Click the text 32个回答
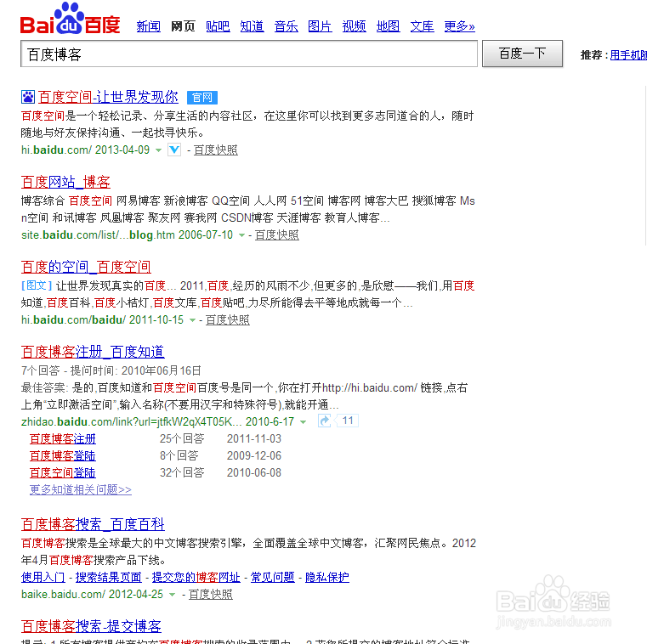 (x=182, y=472)
